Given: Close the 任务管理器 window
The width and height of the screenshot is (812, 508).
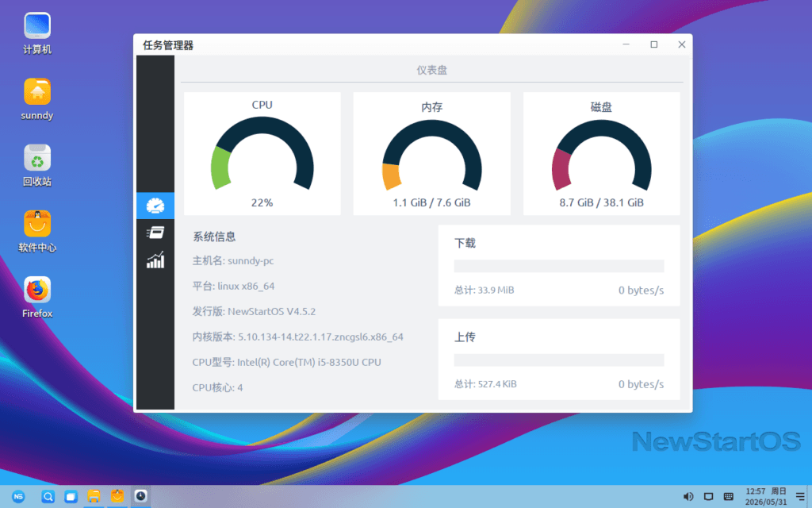Looking at the screenshot, I should 682,44.
